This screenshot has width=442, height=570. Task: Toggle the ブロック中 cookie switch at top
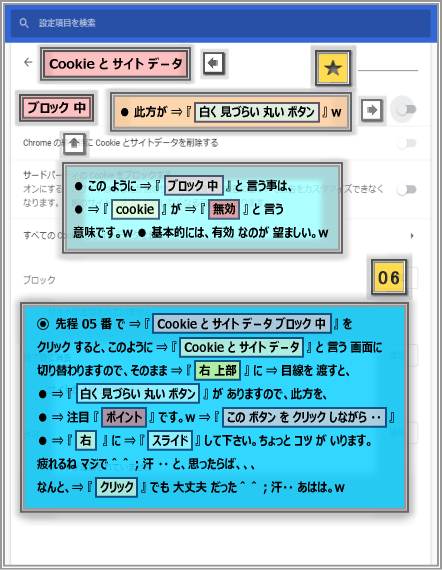point(406,109)
